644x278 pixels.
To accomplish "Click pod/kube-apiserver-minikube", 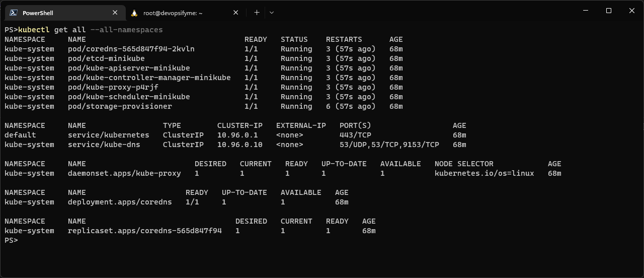I will (x=129, y=68).
